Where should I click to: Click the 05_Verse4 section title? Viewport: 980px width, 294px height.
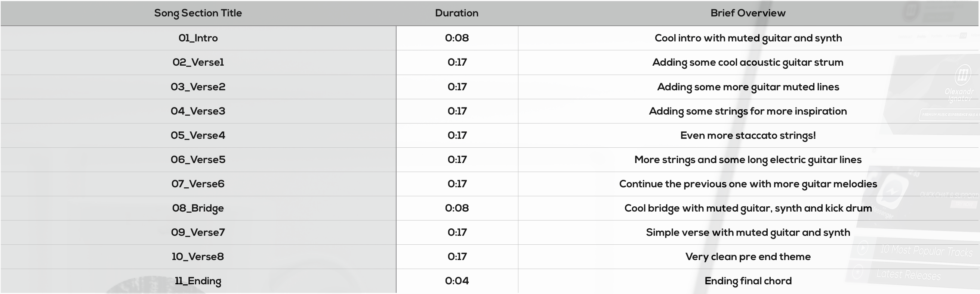coord(198,135)
